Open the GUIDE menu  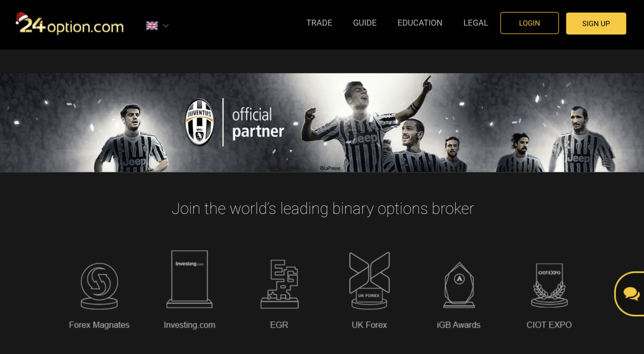(x=365, y=23)
